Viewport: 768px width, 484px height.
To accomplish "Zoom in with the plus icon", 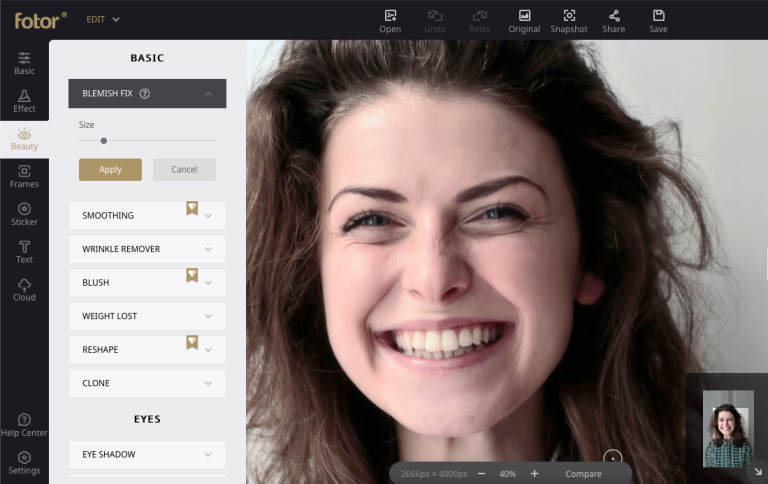I will pos(534,474).
